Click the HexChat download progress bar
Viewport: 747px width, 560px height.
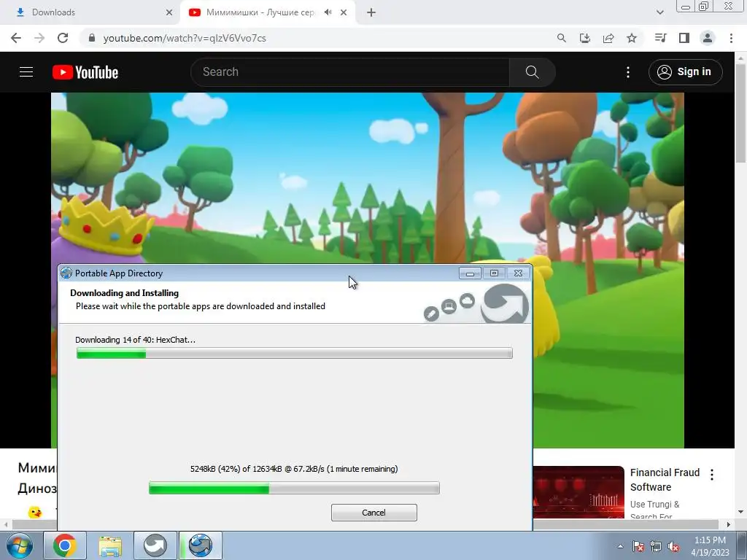(295, 353)
